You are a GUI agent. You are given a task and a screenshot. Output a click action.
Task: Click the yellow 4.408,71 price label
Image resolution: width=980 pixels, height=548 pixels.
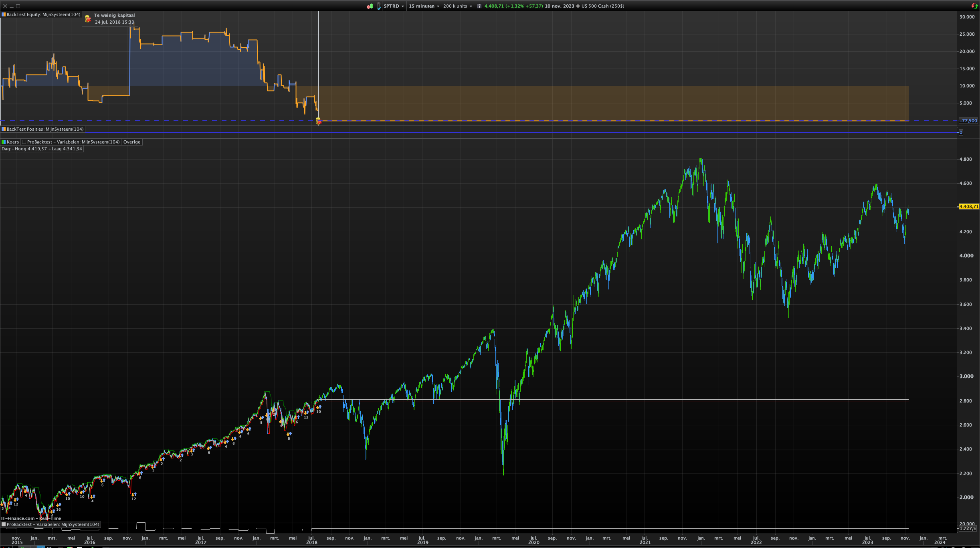point(968,206)
